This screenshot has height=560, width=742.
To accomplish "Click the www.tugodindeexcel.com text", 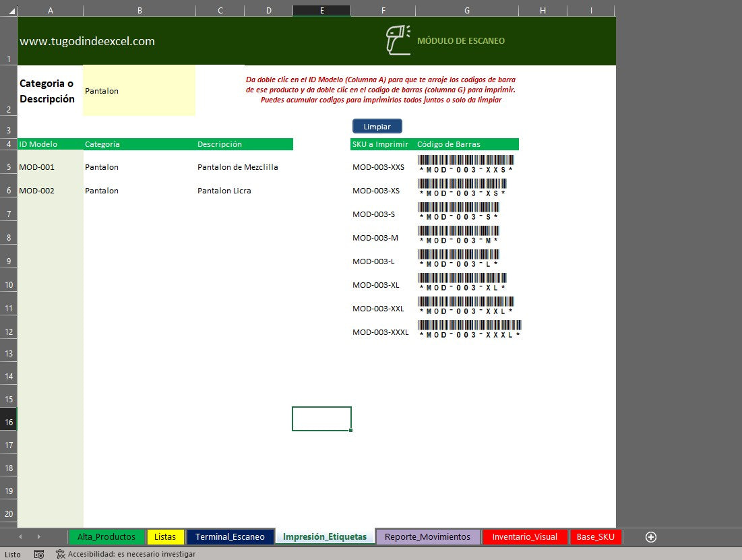I will (x=87, y=41).
